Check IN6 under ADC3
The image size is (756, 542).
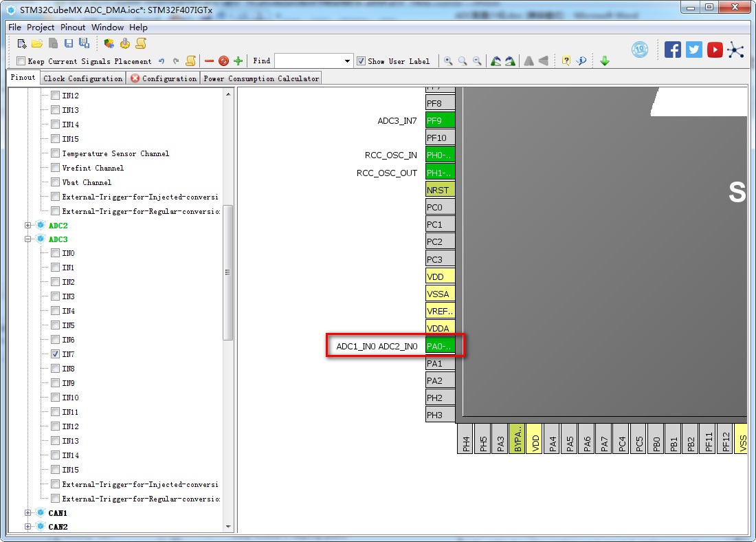coord(56,339)
